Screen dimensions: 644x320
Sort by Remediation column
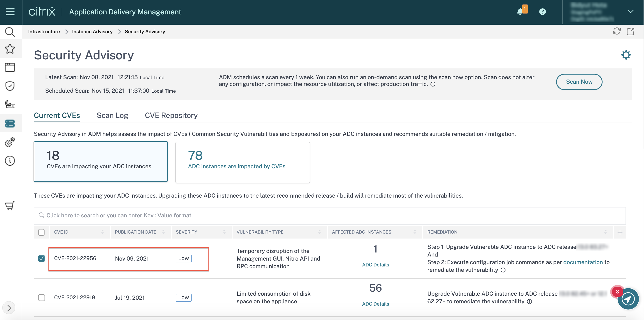[x=605, y=232]
